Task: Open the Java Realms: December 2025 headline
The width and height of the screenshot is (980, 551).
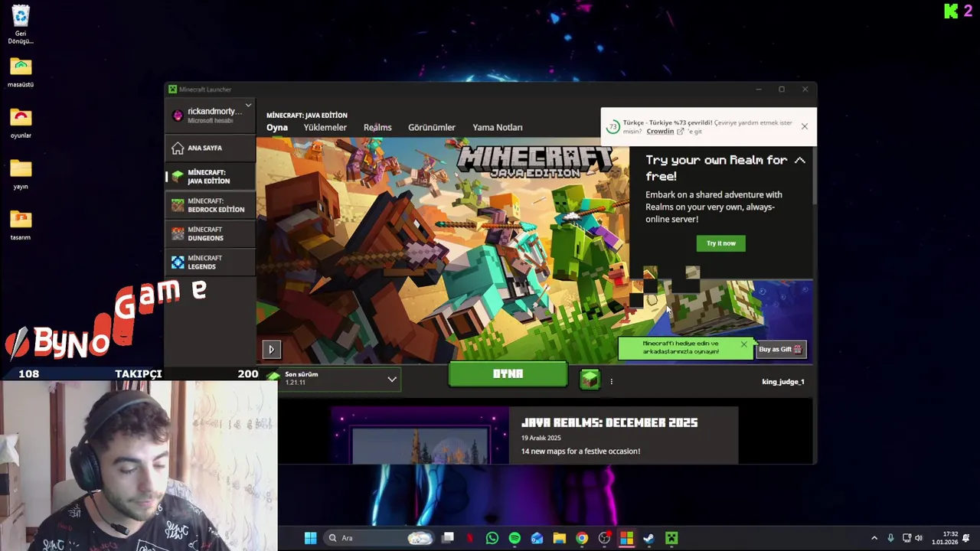Action: 609,422
